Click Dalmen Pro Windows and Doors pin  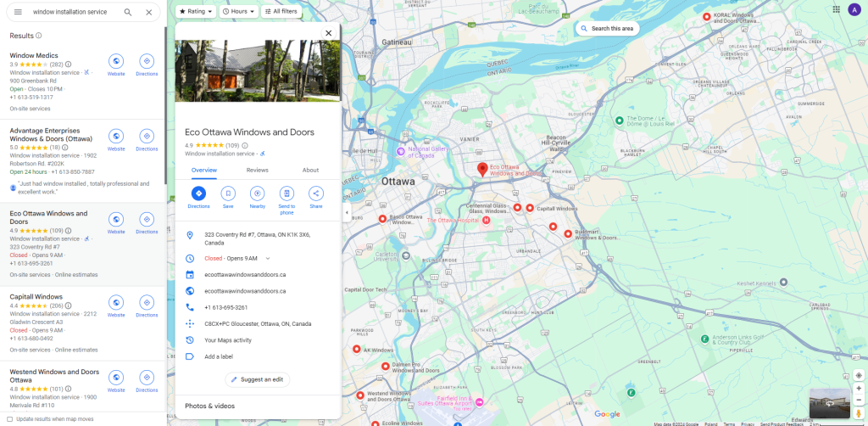pyautogui.click(x=386, y=366)
